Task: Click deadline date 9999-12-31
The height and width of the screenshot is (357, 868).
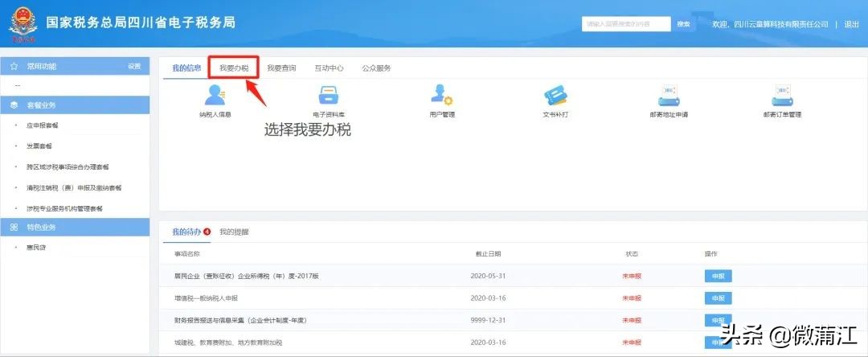Action: (x=489, y=320)
